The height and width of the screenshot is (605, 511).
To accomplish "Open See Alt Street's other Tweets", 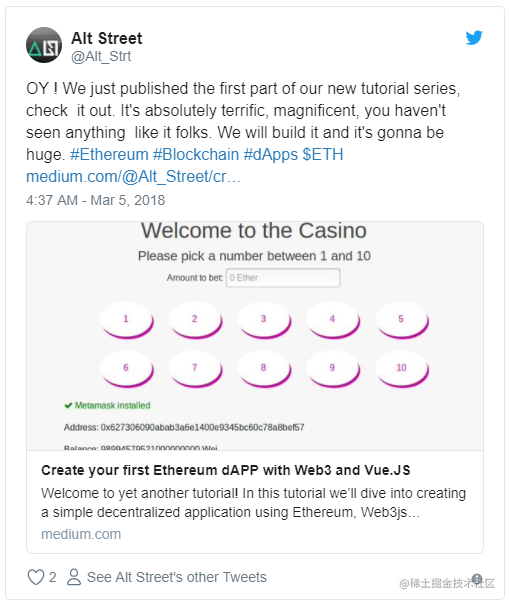I will [177, 577].
